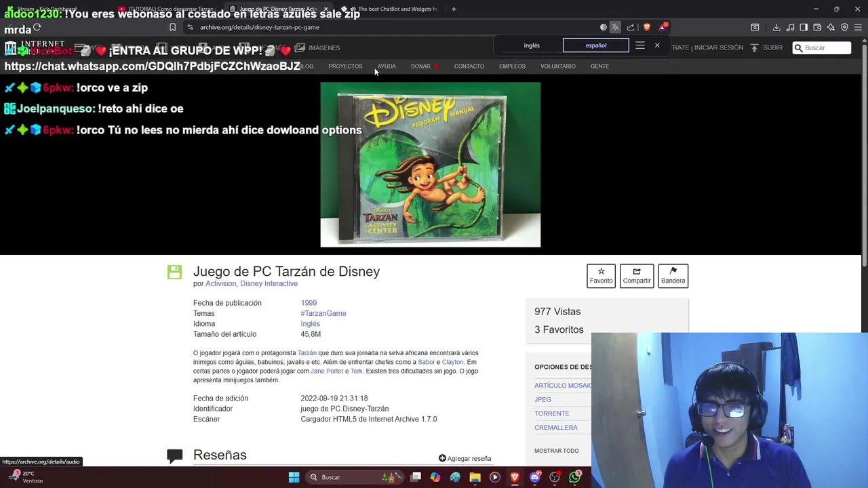Viewport: 868px width, 488px height.
Task: Open the Compartir share button
Action: (x=637, y=276)
